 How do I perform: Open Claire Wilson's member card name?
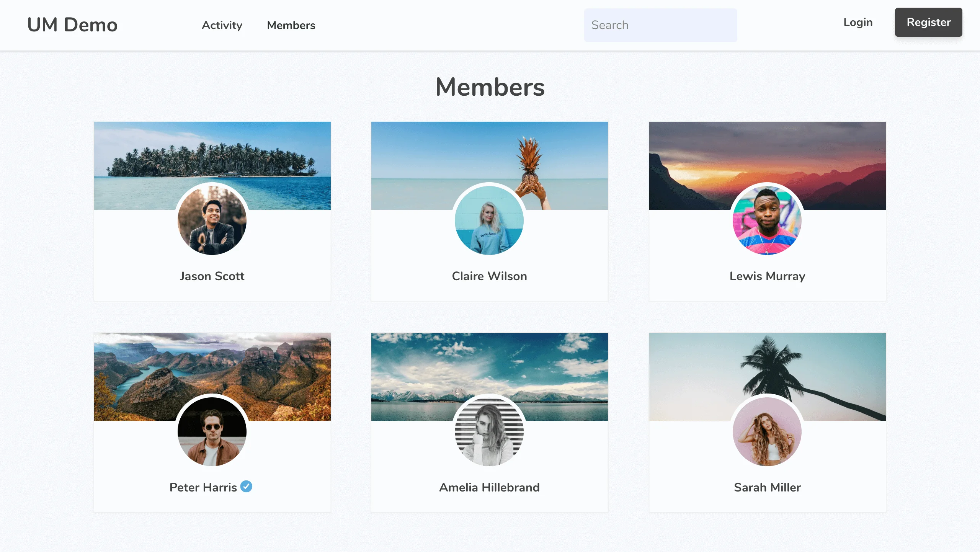pyautogui.click(x=489, y=276)
